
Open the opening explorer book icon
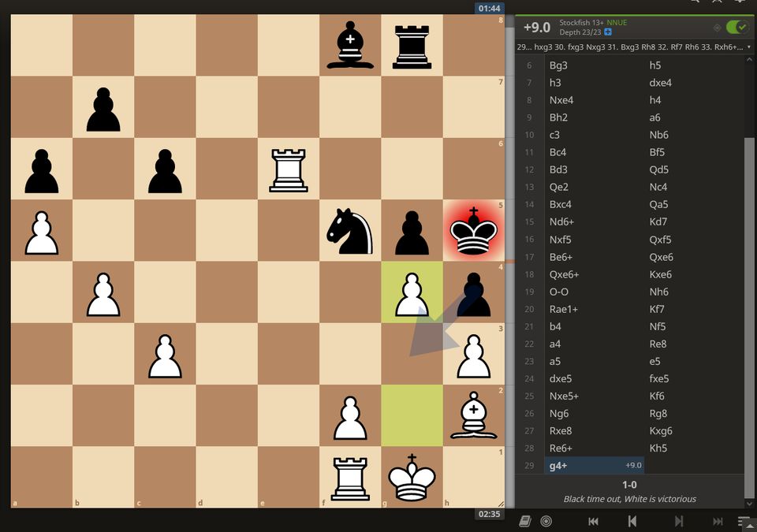[525, 521]
